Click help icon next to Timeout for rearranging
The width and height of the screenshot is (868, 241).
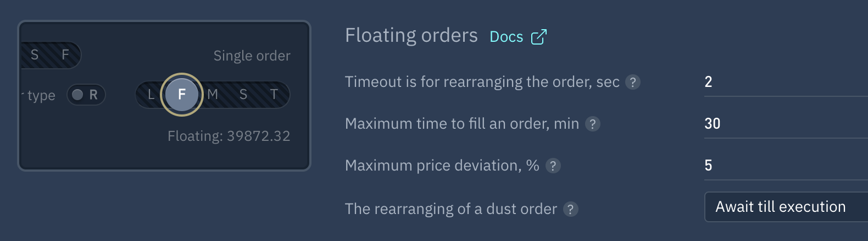click(633, 82)
